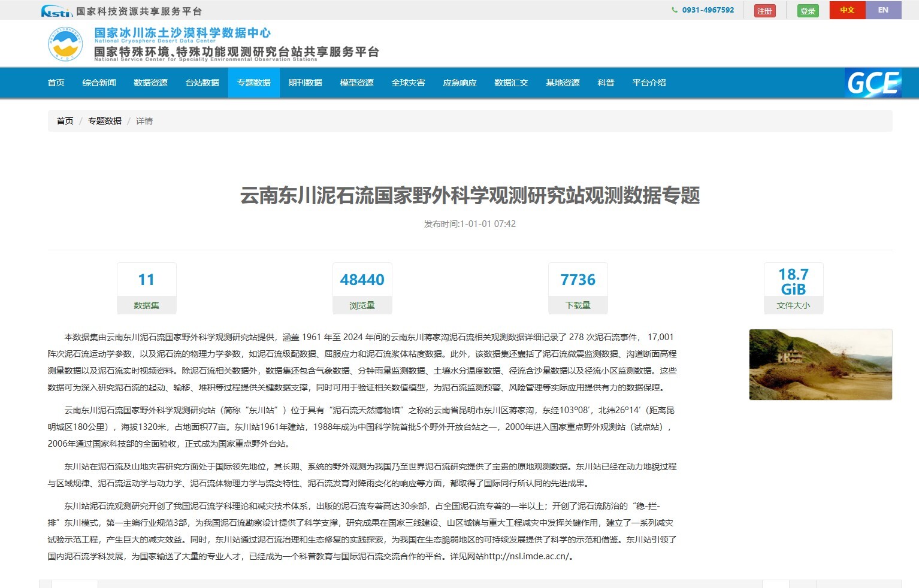Click the GCE logo banner

[x=873, y=83]
